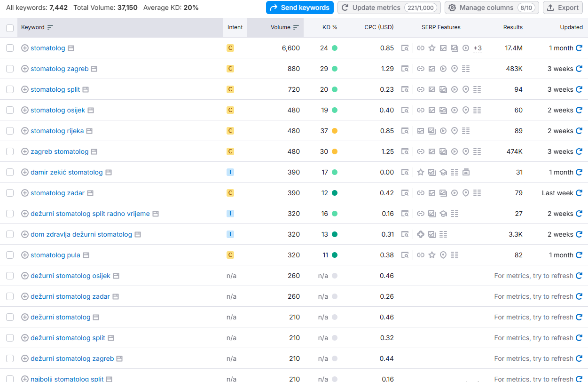Click the SERP snapshot icon next to stomatolog osijek
This screenshot has height=382, width=588.
(x=91, y=110)
